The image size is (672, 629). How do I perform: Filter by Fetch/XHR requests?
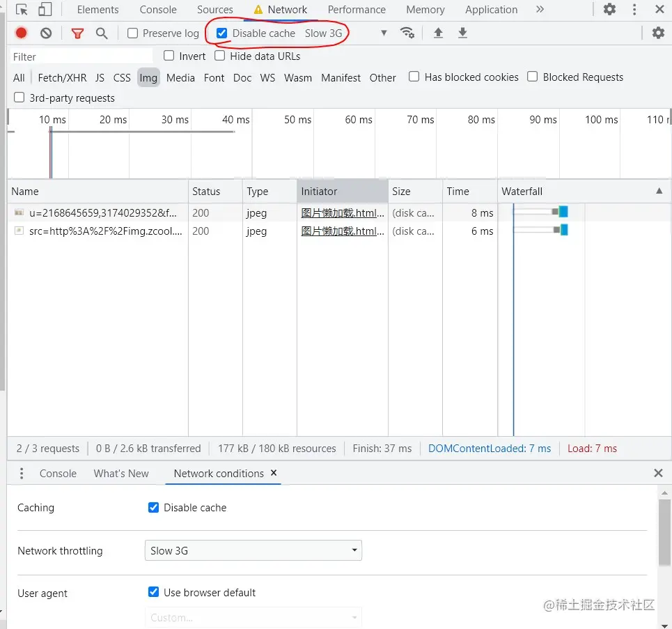point(62,77)
